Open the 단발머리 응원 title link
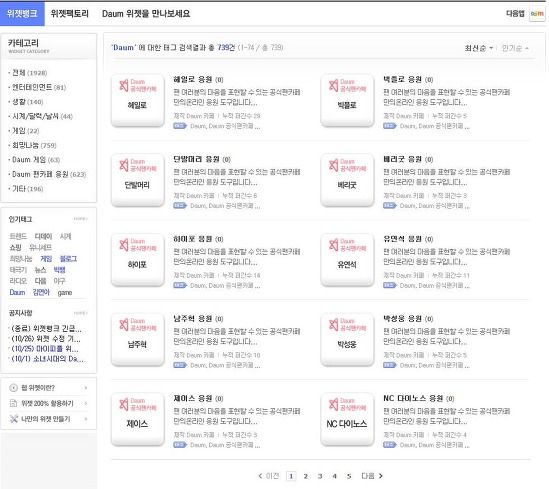The image size is (549, 489). pyautogui.click(x=196, y=159)
